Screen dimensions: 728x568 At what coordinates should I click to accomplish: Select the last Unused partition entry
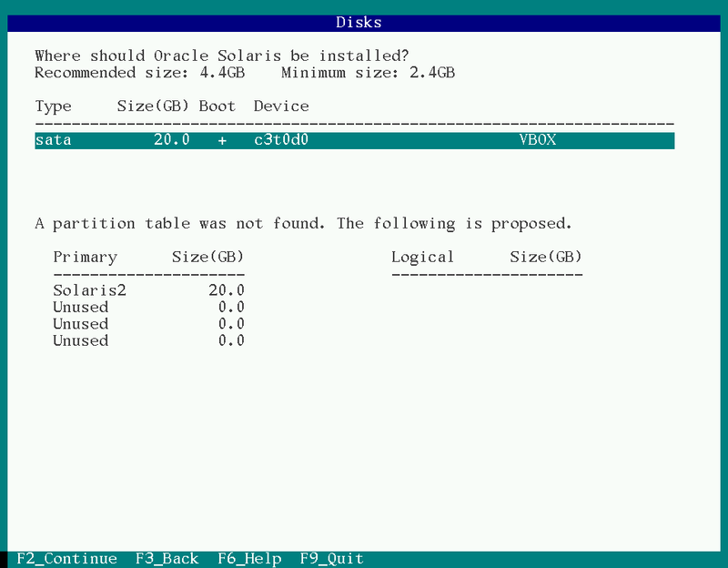80,340
